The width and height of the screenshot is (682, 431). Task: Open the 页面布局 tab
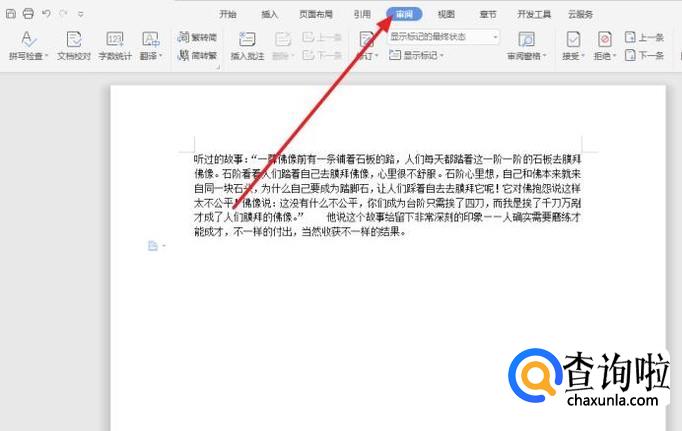(x=317, y=14)
